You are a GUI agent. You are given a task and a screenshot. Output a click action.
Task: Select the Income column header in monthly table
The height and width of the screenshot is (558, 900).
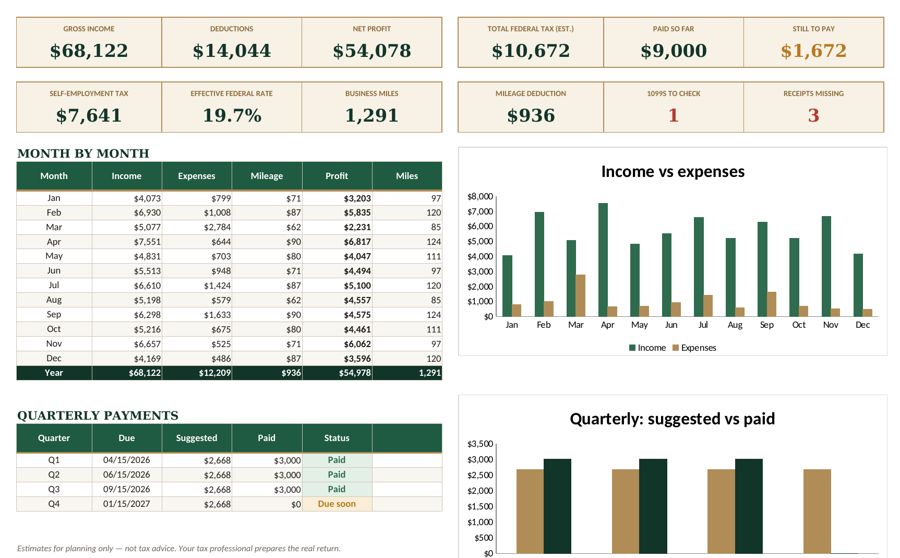click(126, 176)
